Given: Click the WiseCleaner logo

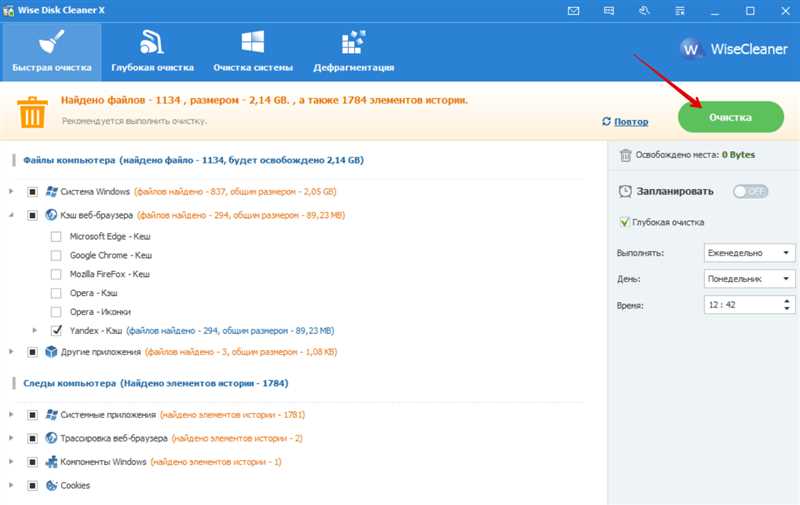Looking at the screenshot, I should coord(735,49).
